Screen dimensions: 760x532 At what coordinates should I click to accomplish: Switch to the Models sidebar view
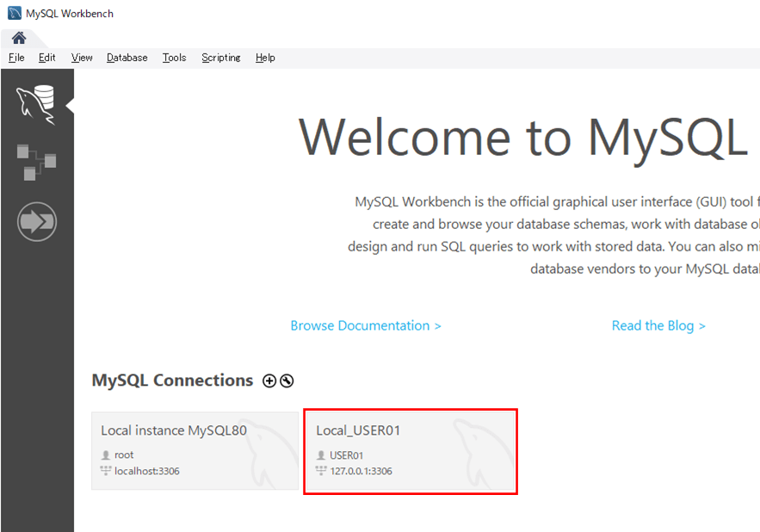pyautogui.click(x=36, y=161)
